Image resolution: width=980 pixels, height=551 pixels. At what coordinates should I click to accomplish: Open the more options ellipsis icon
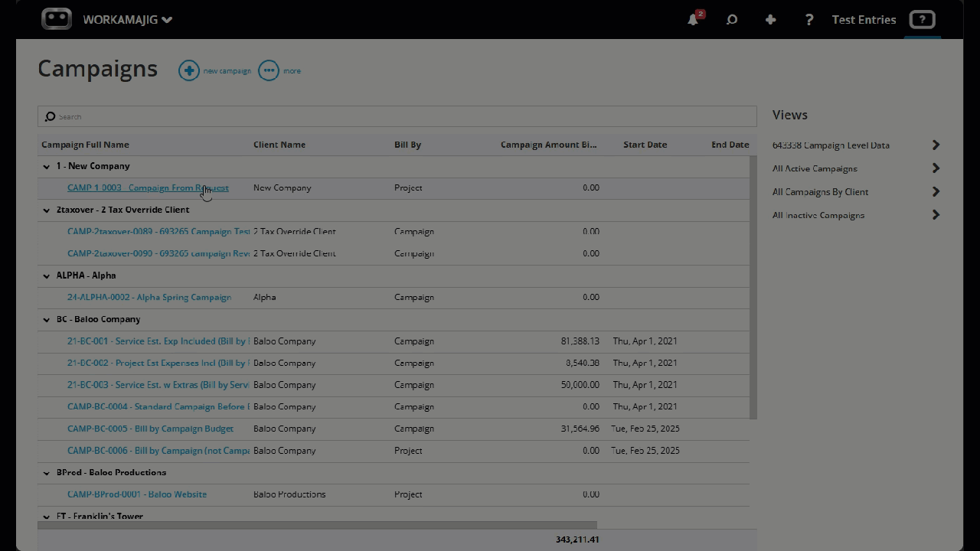pos(269,71)
